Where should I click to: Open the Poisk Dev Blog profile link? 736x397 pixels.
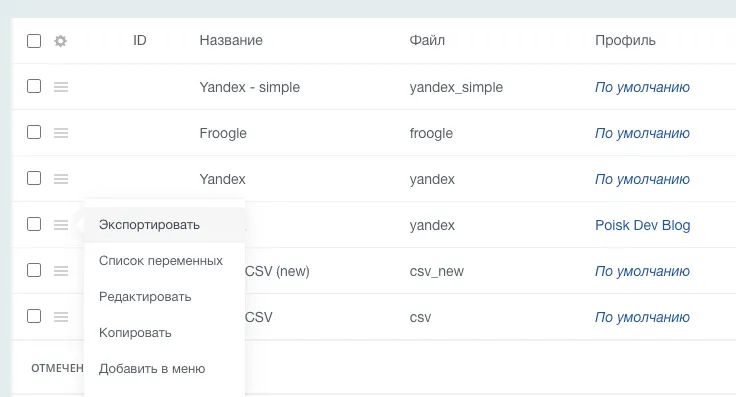pos(643,225)
